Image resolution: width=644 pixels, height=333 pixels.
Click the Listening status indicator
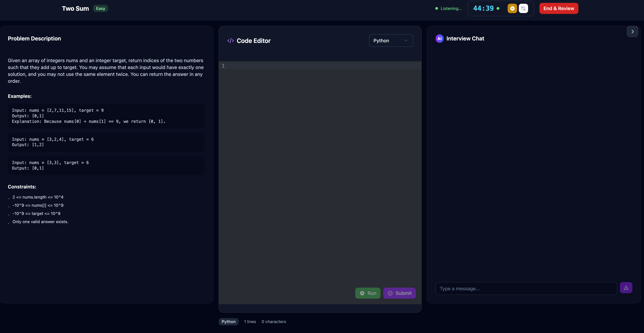(451, 9)
